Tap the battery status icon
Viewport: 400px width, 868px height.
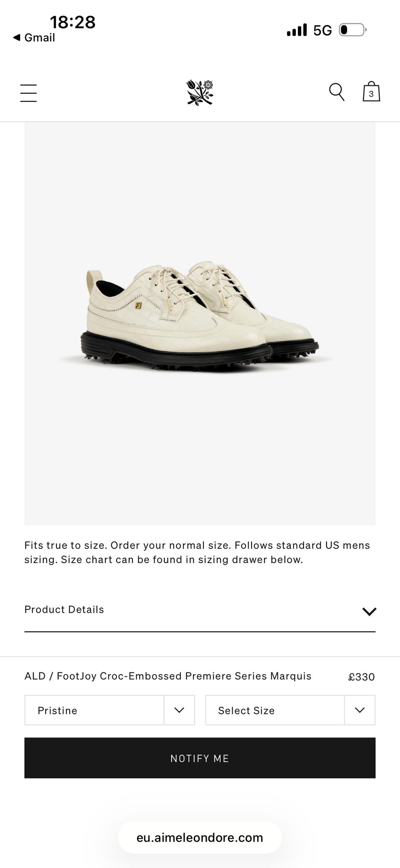click(353, 30)
